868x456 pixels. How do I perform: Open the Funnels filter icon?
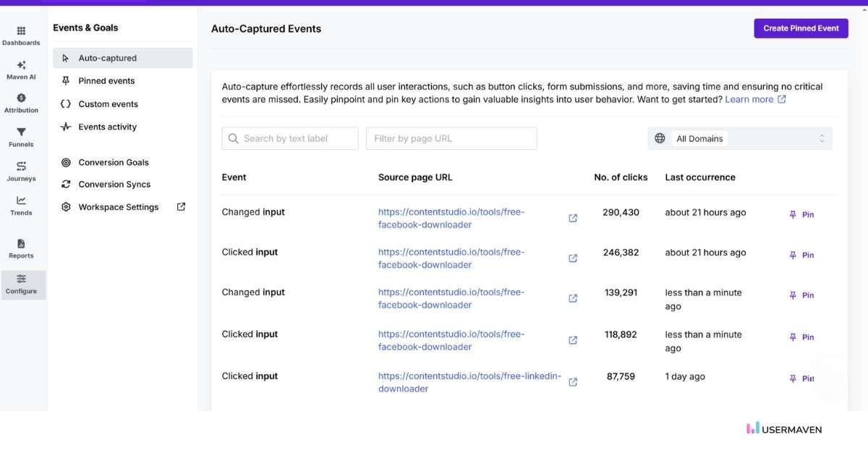(x=21, y=132)
